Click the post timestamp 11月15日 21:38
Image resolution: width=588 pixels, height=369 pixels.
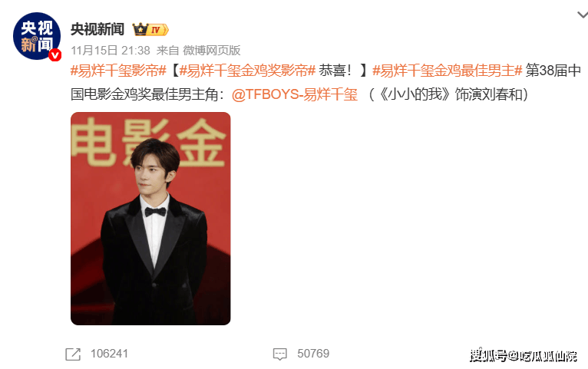(111, 50)
